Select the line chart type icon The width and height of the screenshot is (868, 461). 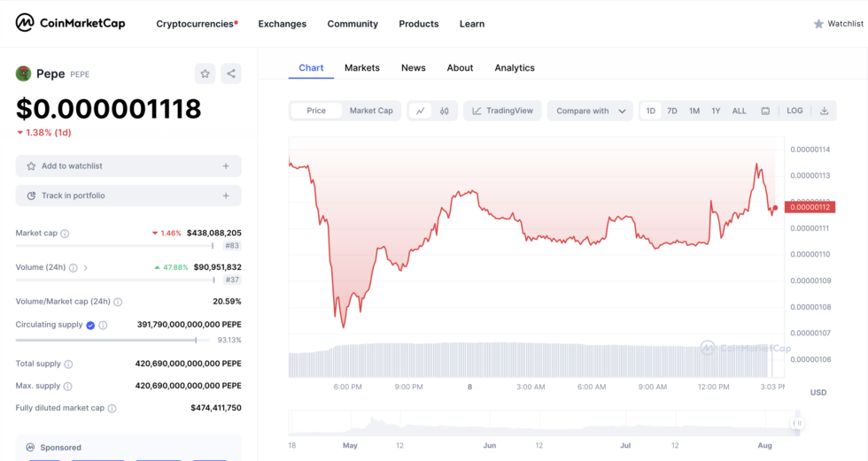420,111
